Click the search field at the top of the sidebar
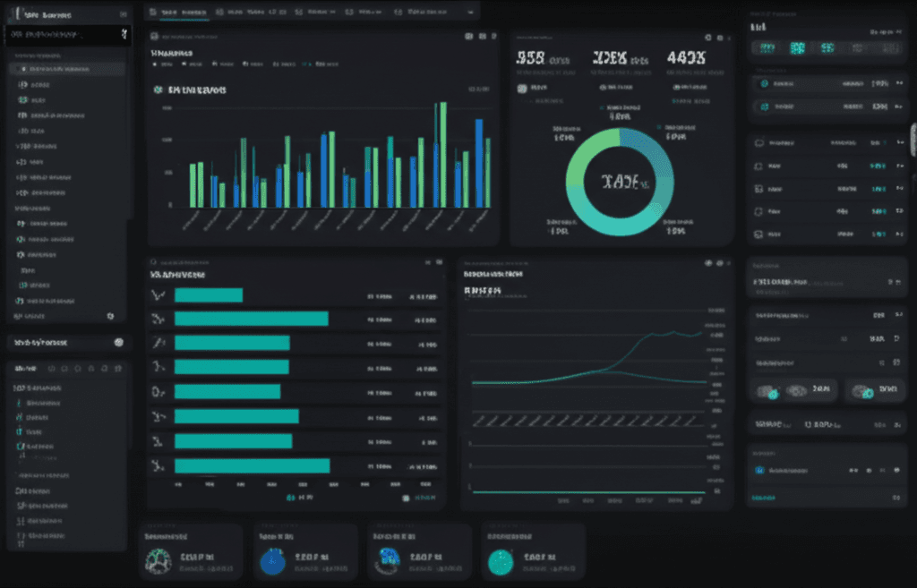Viewport: 917px width, 588px height. (63, 36)
